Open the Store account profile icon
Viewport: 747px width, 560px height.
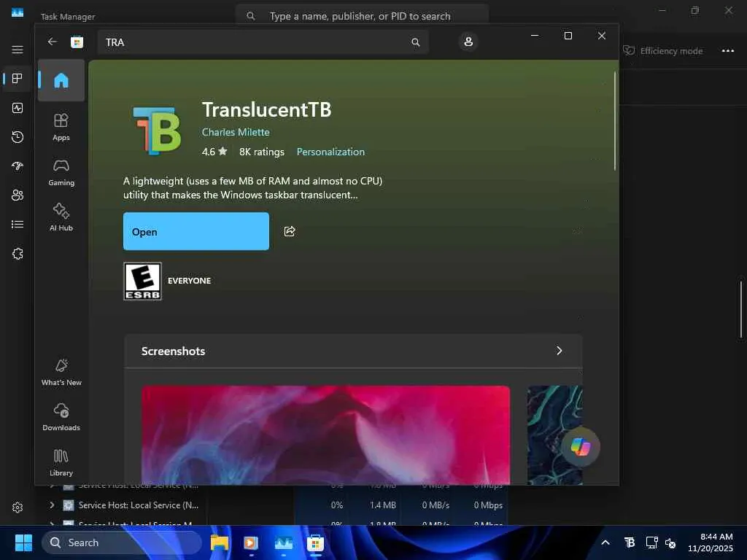tap(468, 42)
